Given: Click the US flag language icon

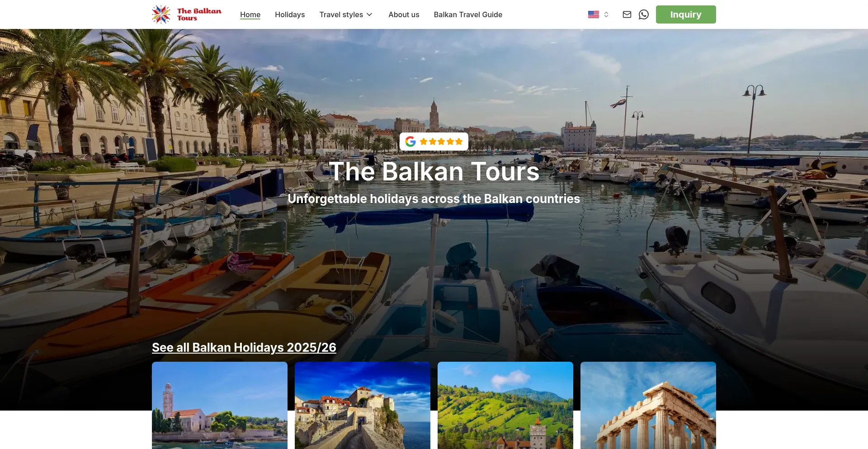Looking at the screenshot, I should (x=594, y=14).
